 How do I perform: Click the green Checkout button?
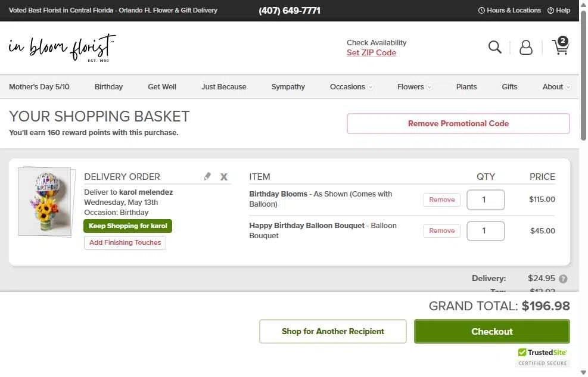click(x=492, y=332)
